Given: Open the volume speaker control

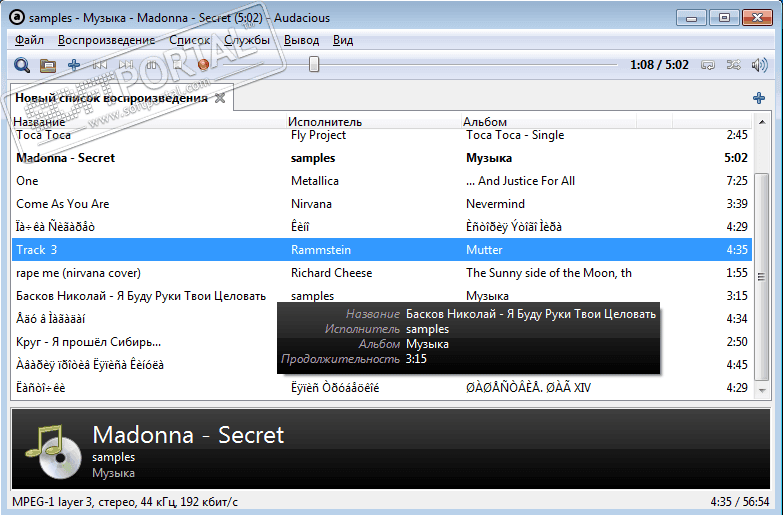Looking at the screenshot, I should (760, 65).
